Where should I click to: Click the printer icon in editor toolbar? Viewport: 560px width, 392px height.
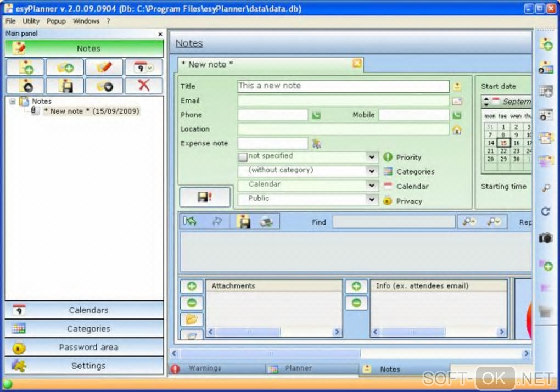coord(266,222)
